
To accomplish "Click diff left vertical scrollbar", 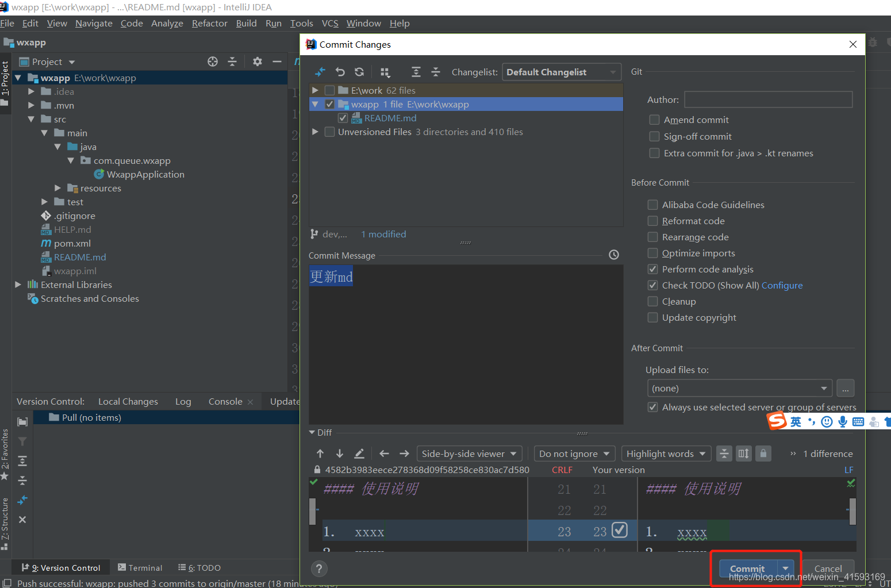I will point(312,512).
